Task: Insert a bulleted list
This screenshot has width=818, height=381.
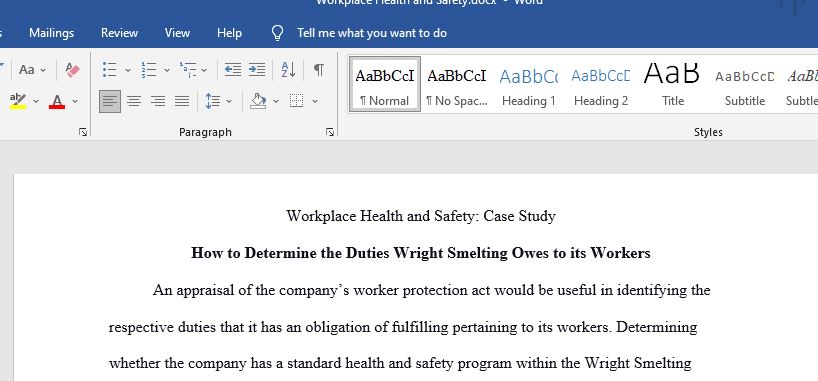Action: click(x=110, y=69)
